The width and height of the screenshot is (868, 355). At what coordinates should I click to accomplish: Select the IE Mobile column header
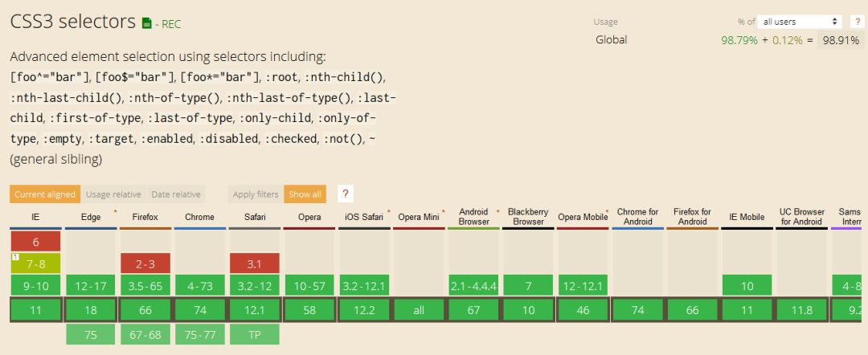pyautogui.click(x=747, y=218)
